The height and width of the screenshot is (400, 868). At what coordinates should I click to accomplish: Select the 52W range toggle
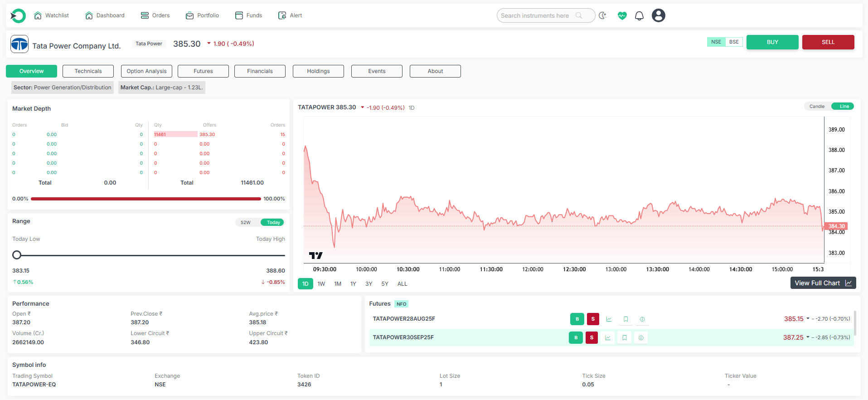(x=246, y=222)
